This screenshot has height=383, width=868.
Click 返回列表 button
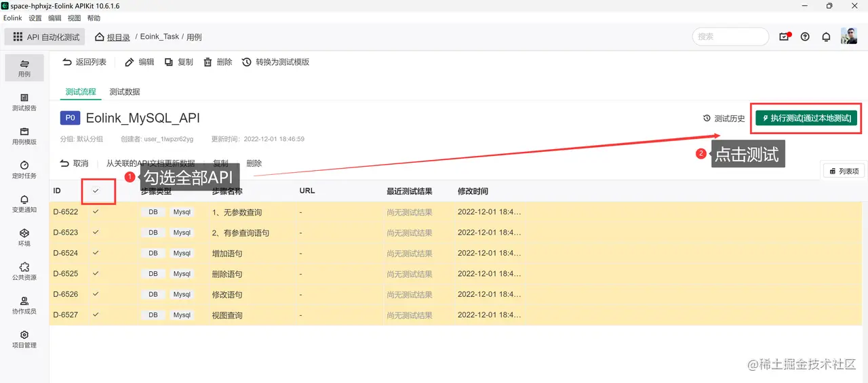pyautogui.click(x=84, y=62)
